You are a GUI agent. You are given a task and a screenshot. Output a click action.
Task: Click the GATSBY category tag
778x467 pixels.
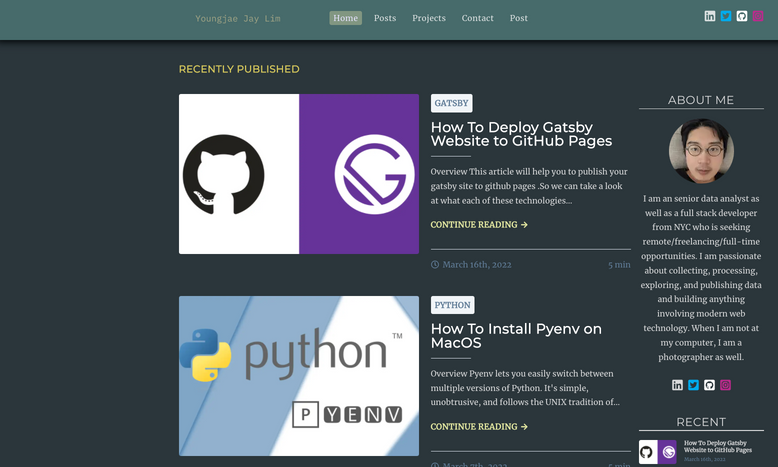[451, 103]
